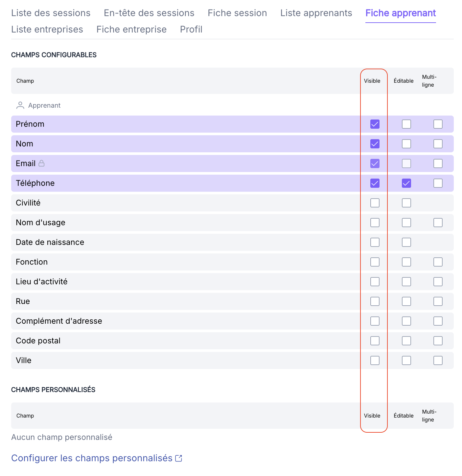Click the external link icon after Configurer les champs personnalisés
Viewport: 462px width, 476px height.
(179, 458)
